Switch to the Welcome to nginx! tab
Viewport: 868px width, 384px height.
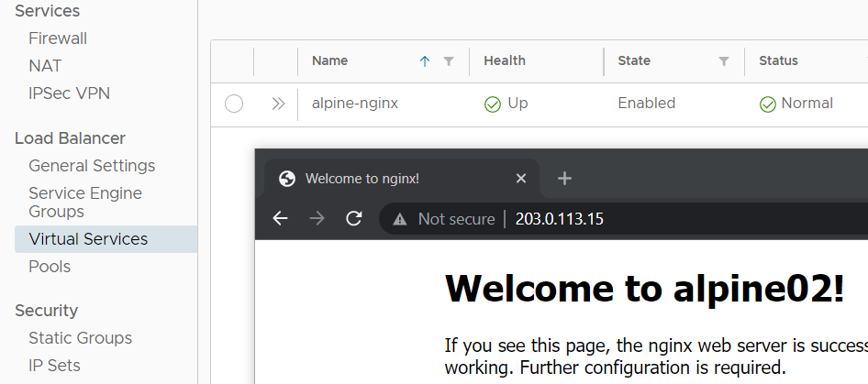(402, 178)
